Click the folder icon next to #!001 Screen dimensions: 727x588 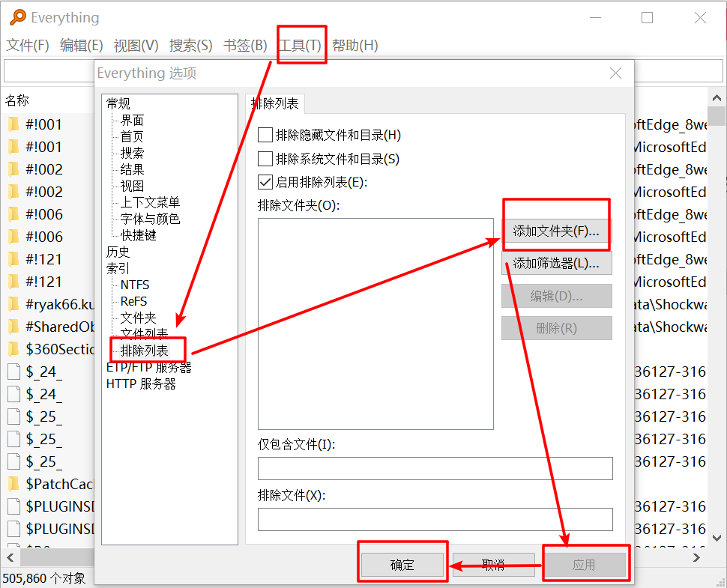(x=12, y=124)
